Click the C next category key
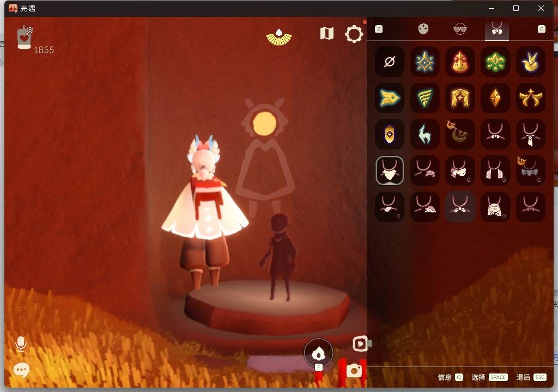Viewport: 558px width, 392px height. click(541, 29)
